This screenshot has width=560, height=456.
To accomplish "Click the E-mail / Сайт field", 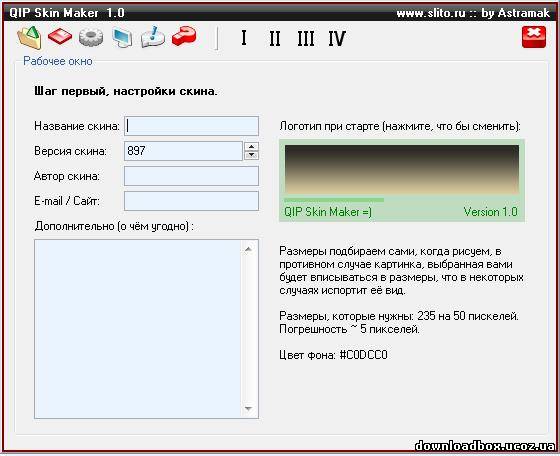I will pyautogui.click(x=191, y=201).
